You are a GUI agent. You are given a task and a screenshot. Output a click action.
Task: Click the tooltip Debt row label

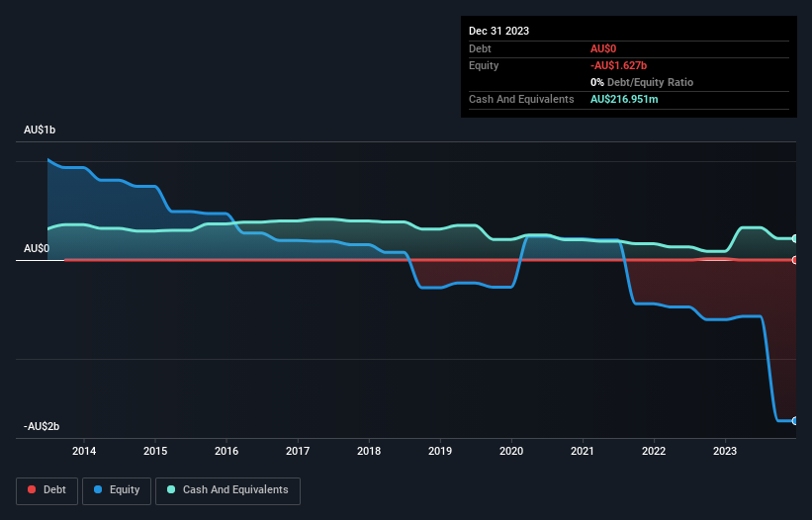pyautogui.click(x=480, y=48)
